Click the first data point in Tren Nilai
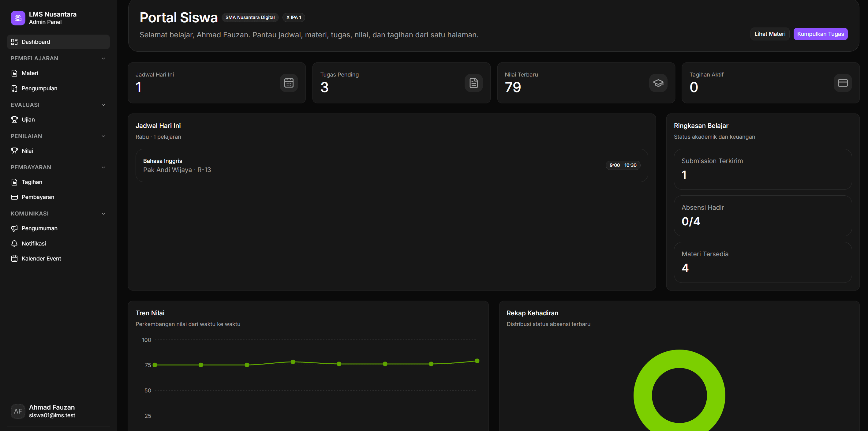Image resolution: width=868 pixels, height=431 pixels. pyautogui.click(x=155, y=365)
